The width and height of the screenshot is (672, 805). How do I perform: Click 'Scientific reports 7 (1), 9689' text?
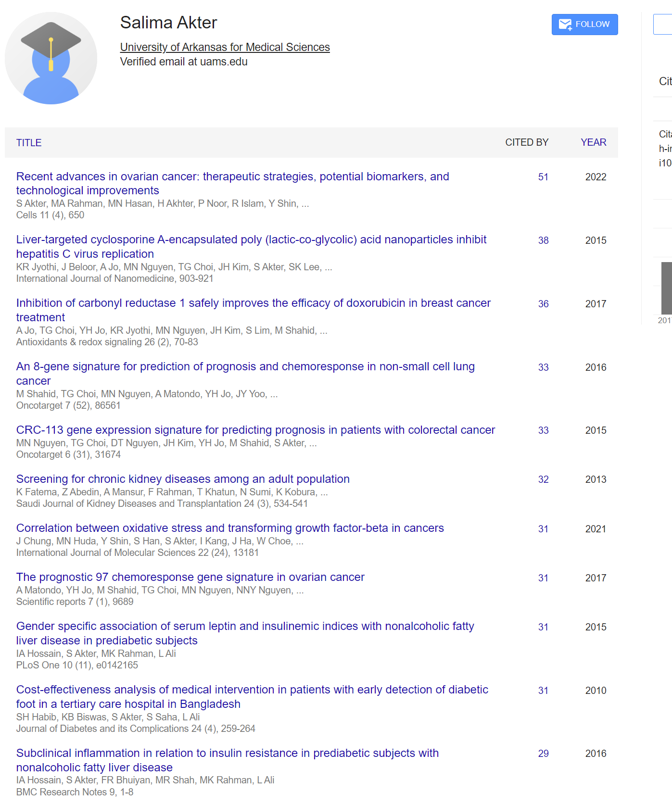pos(75,602)
